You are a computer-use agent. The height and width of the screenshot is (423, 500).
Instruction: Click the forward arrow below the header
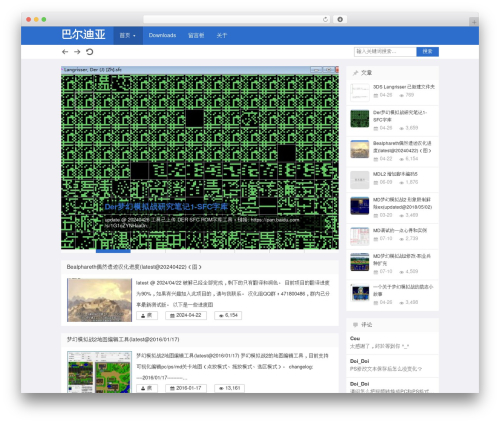click(77, 52)
